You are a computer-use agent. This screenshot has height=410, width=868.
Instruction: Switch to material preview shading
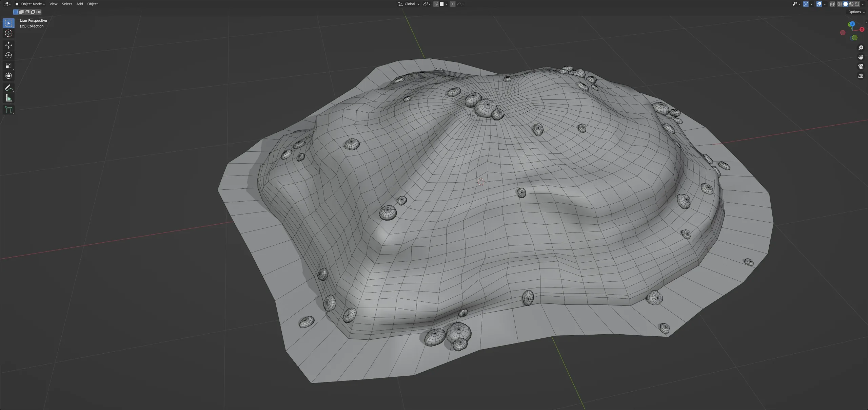point(851,4)
